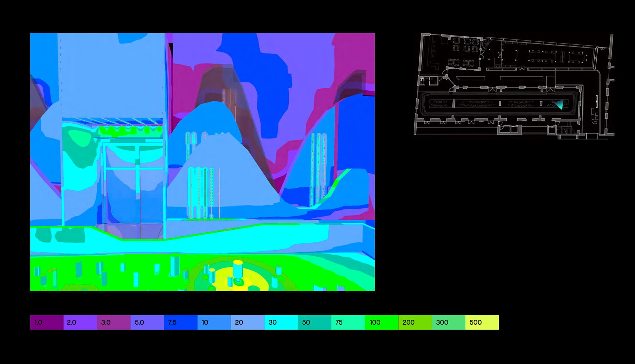Select the 2.0 violet legend swatch

pyautogui.click(x=80, y=322)
